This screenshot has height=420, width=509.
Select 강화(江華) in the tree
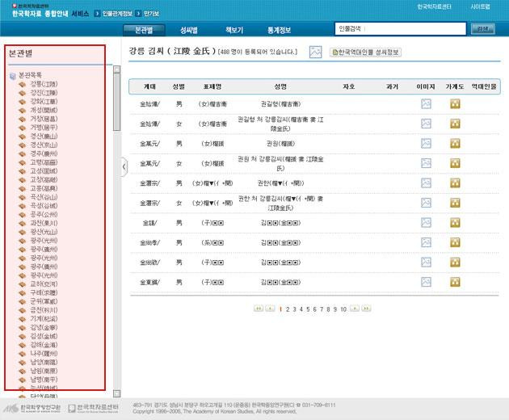click(x=44, y=102)
